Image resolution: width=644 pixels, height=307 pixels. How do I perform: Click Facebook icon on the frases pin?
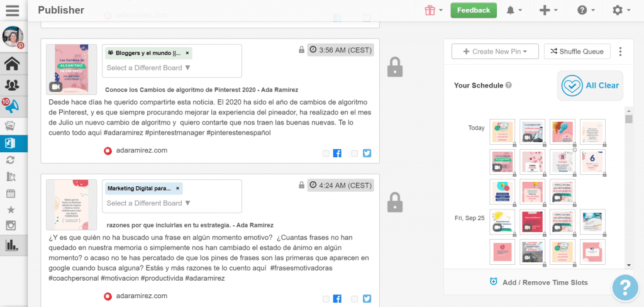[x=337, y=299]
